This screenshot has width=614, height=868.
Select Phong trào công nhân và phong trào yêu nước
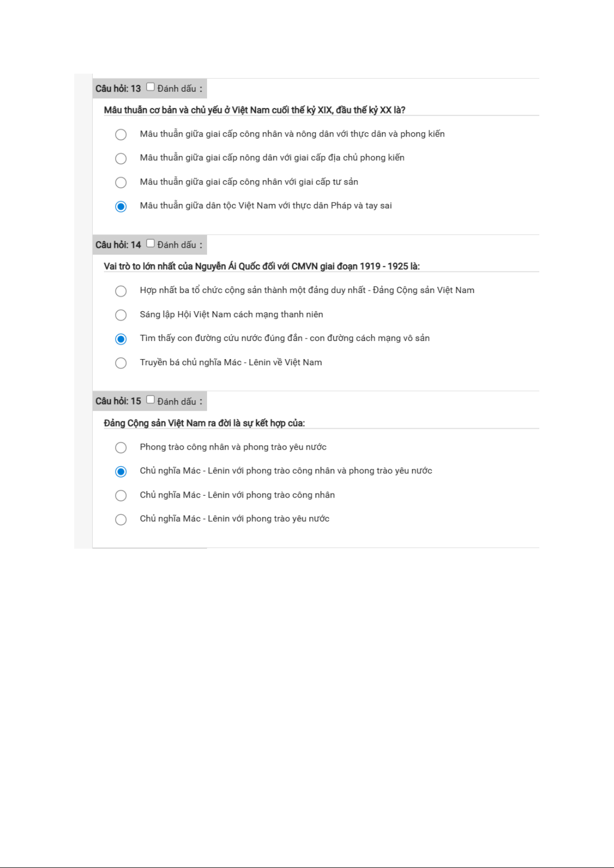pos(121,448)
